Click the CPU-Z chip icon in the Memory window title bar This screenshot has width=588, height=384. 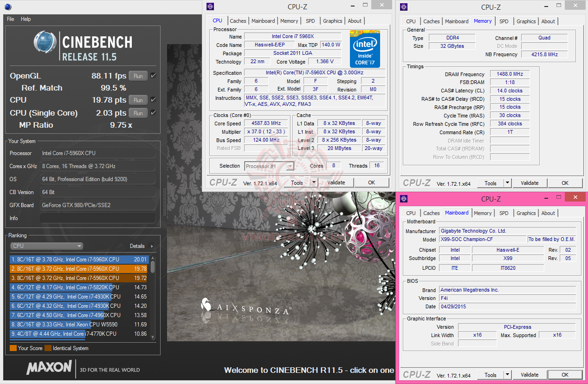tap(404, 7)
